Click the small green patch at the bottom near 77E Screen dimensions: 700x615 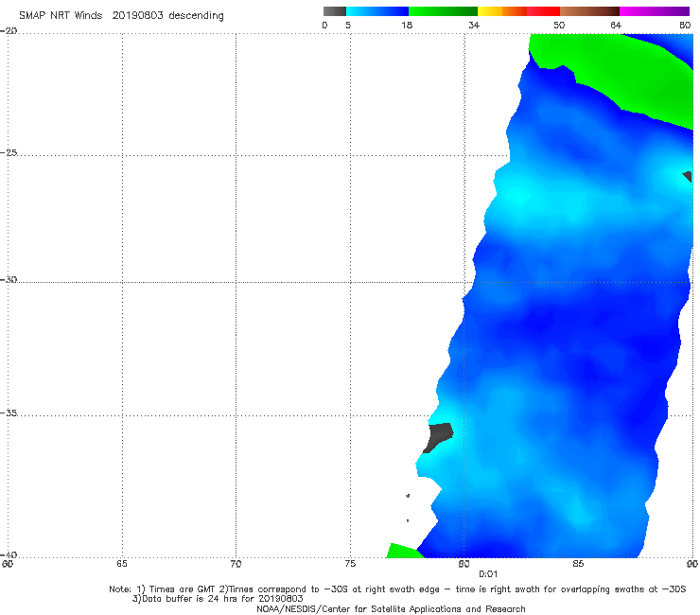(x=403, y=551)
